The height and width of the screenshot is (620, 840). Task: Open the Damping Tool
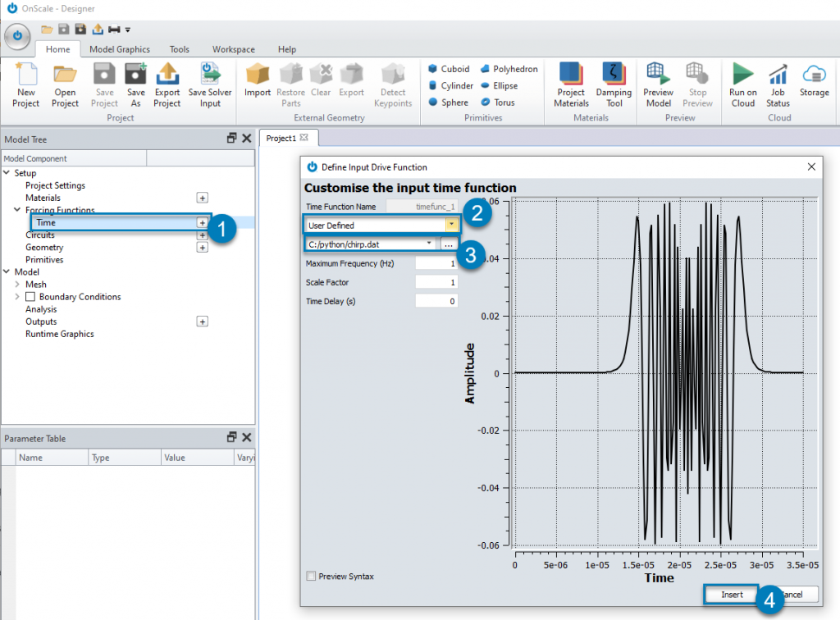(614, 84)
